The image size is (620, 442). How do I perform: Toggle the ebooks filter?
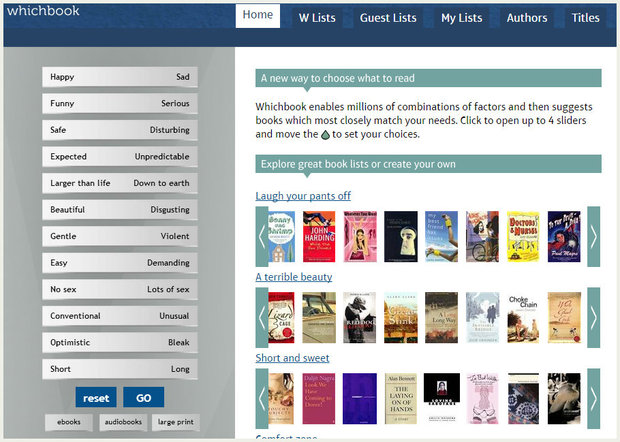point(69,422)
